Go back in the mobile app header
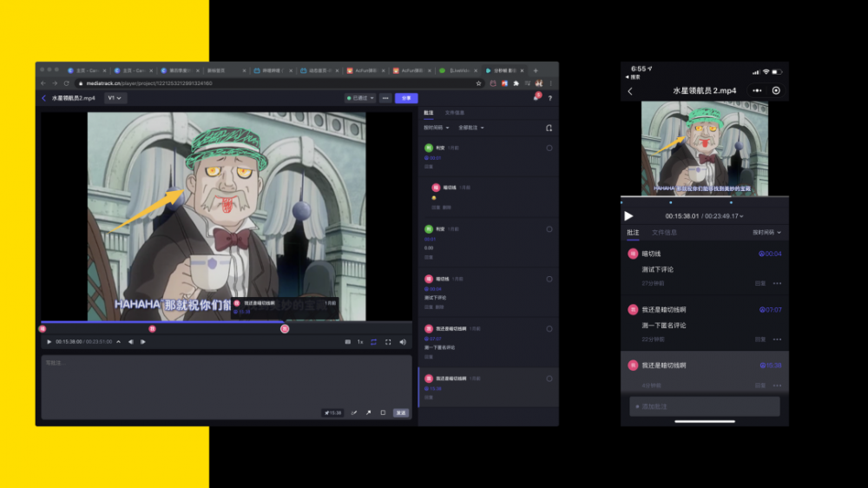Image resolution: width=868 pixels, height=488 pixels. (x=630, y=91)
